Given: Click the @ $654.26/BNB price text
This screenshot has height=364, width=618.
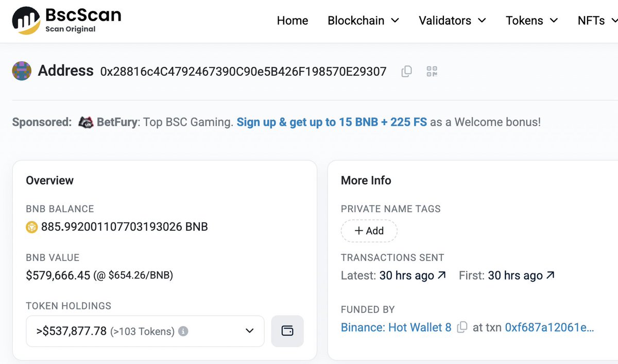Looking at the screenshot, I should coord(133,275).
